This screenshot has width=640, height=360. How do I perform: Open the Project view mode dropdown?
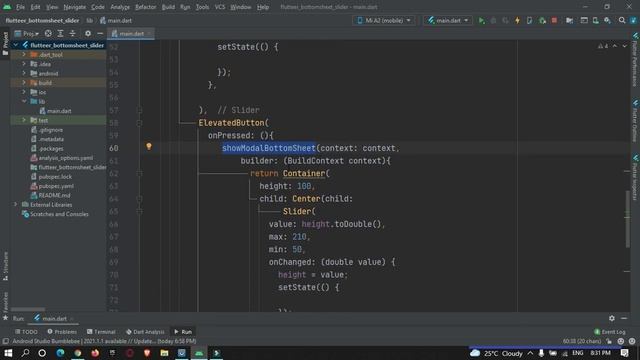(27, 33)
